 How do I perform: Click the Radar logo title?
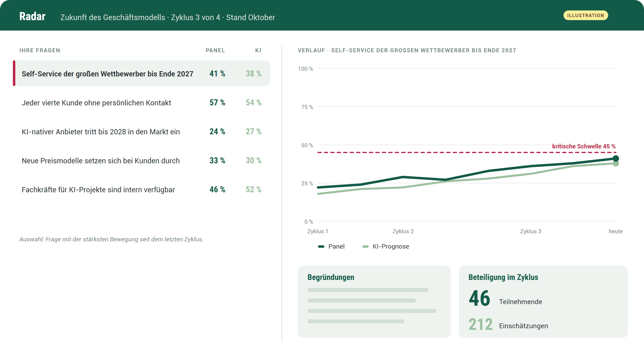coord(32,16)
